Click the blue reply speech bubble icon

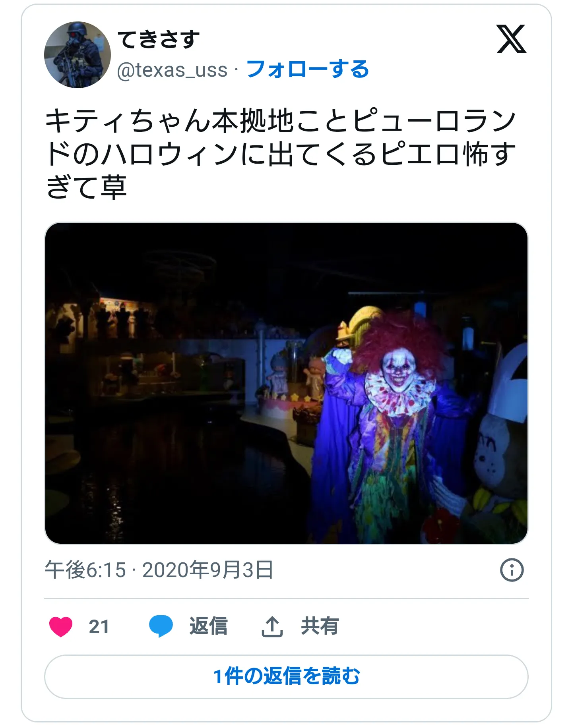(x=161, y=626)
